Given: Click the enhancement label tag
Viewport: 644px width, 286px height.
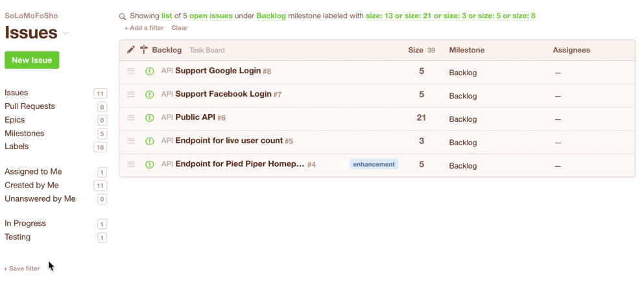Looking at the screenshot, I should click(x=374, y=165).
